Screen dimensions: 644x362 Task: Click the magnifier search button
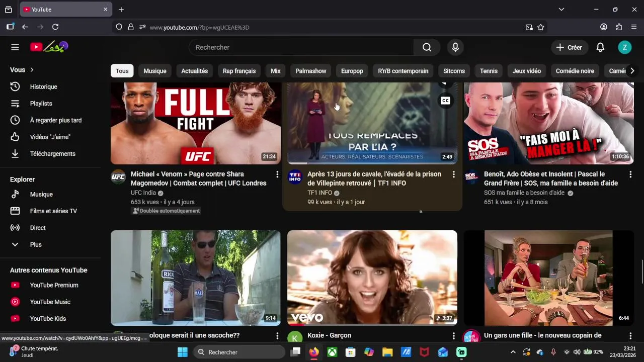pyautogui.click(x=427, y=47)
